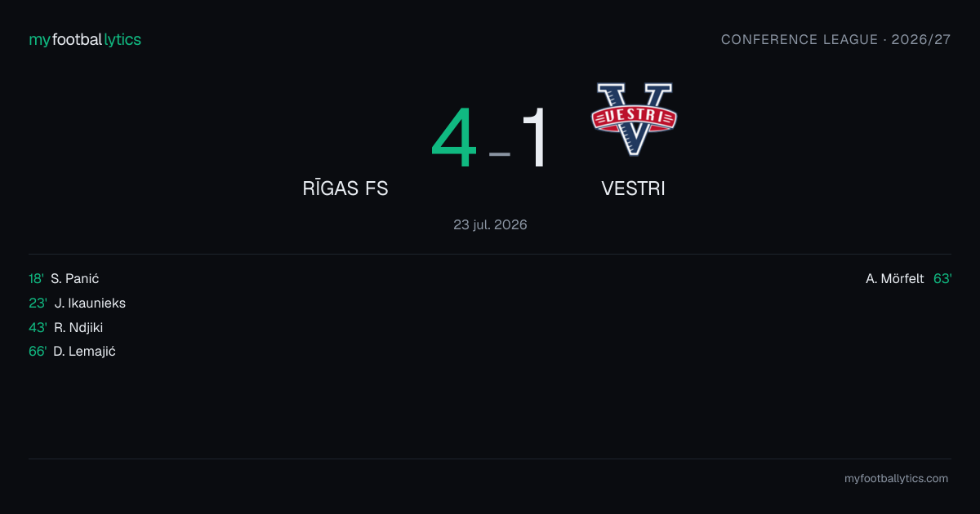Click the Vestri team name
980x514 pixels.
pos(634,188)
